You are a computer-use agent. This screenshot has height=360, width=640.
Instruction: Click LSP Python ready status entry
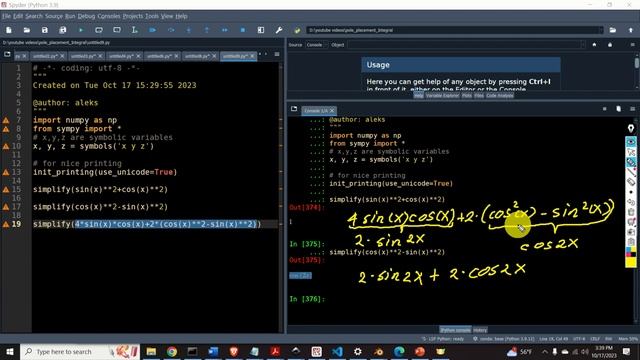pyautogui.click(x=443, y=339)
